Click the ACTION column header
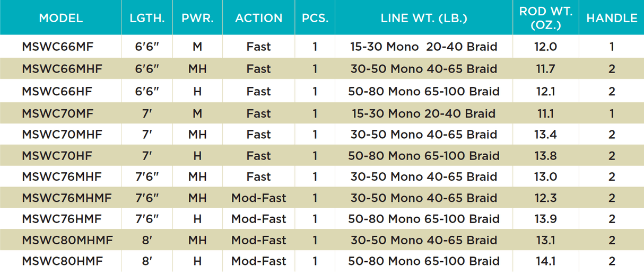644x275 pixels. point(258,18)
